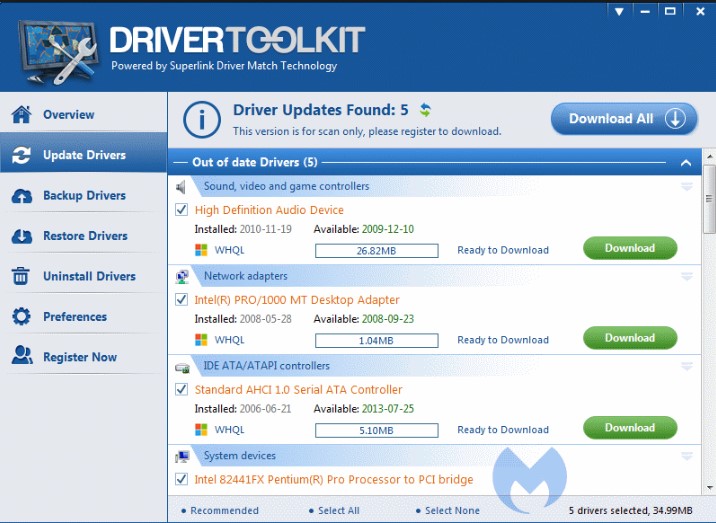Viewport: 716px width, 523px height.
Task: Open the title bar dropdown triangle menu
Action: coord(619,11)
